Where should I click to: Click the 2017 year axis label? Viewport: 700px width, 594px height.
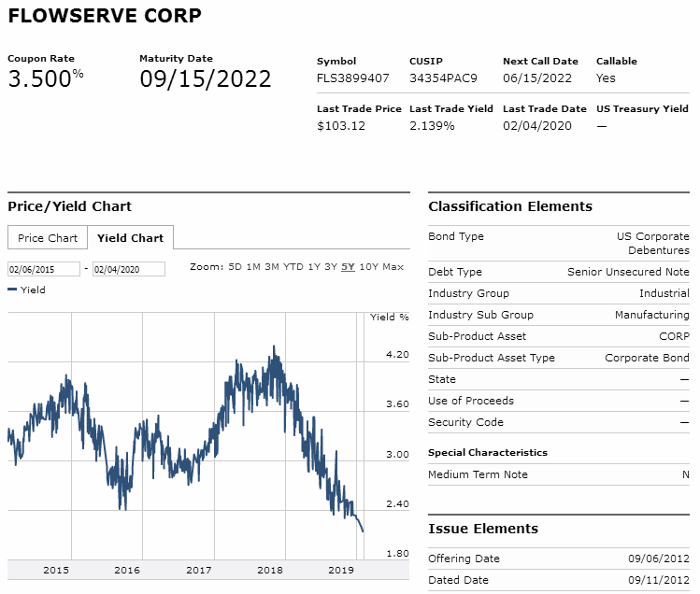click(199, 570)
